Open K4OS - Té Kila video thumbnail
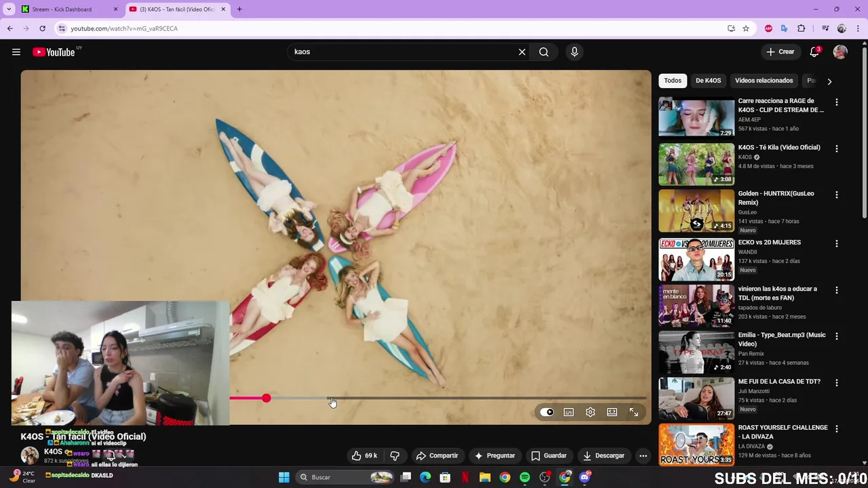Screen dimensions: 868x488 tap(696, 164)
